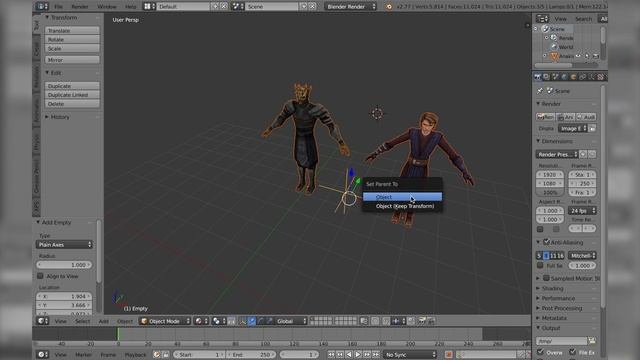The height and width of the screenshot is (360, 640).
Task: Toggle the Anti-Aliasing checkbox
Action: tap(546, 242)
